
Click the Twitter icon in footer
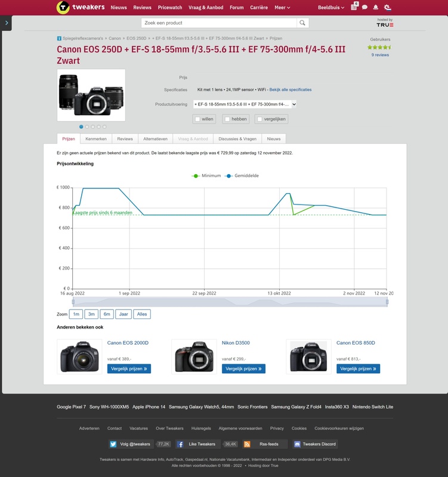point(113,444)
